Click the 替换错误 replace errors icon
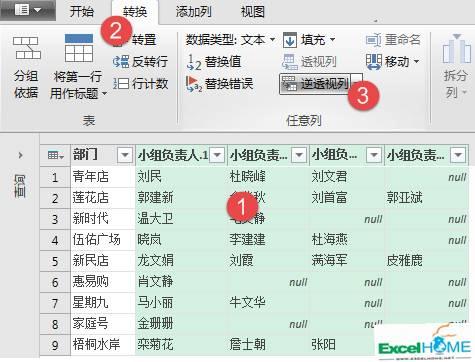The width and height of the screenshot is (475, 362). click(194, 84)
